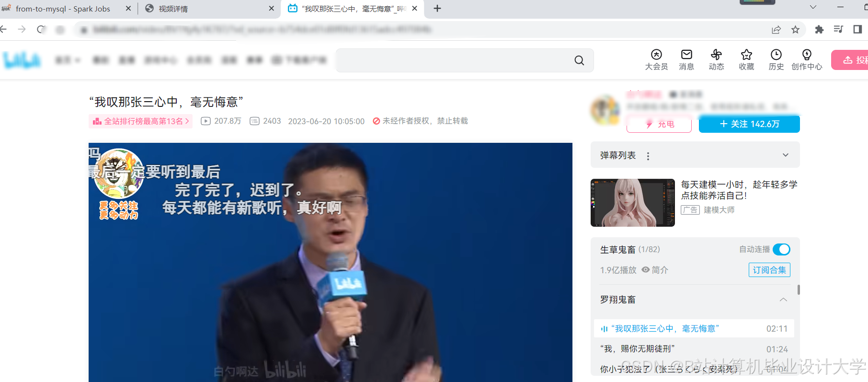Click the 3D model ad thumbnail
The width and height of the screenshot is (868, 382).
coord(632,203)
